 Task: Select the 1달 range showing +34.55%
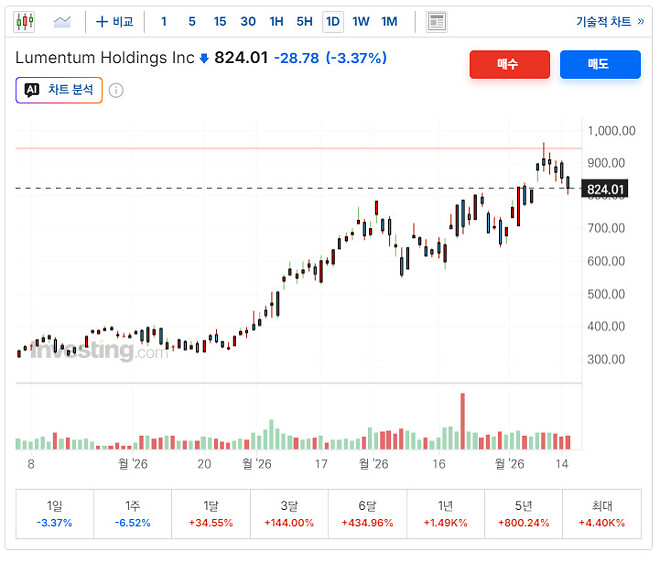210,514
